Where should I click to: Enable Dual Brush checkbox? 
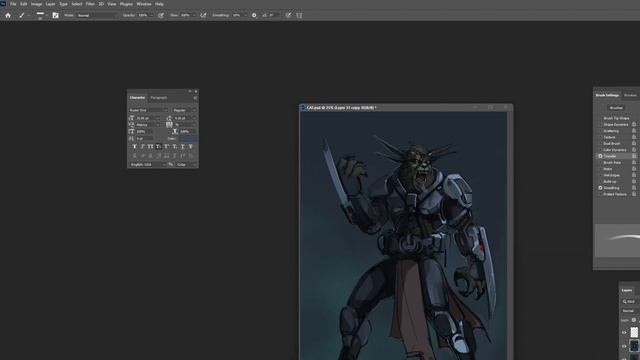(x=600, y=144)
